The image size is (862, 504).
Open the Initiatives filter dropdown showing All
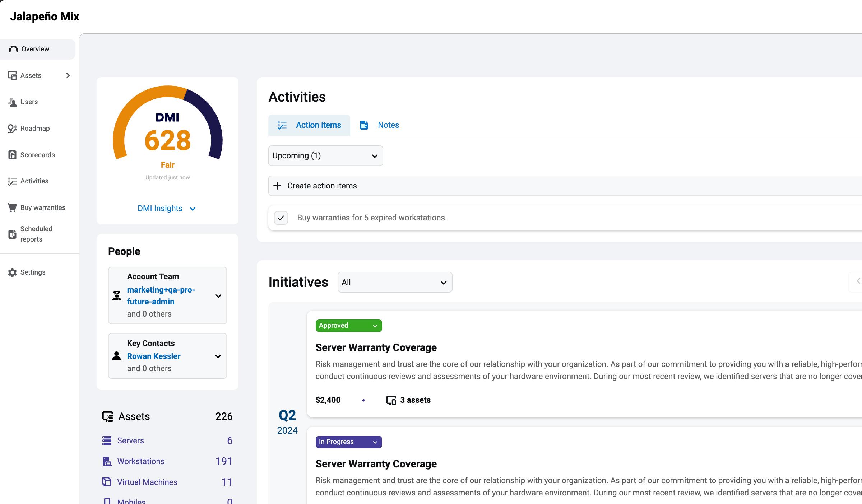394,282
